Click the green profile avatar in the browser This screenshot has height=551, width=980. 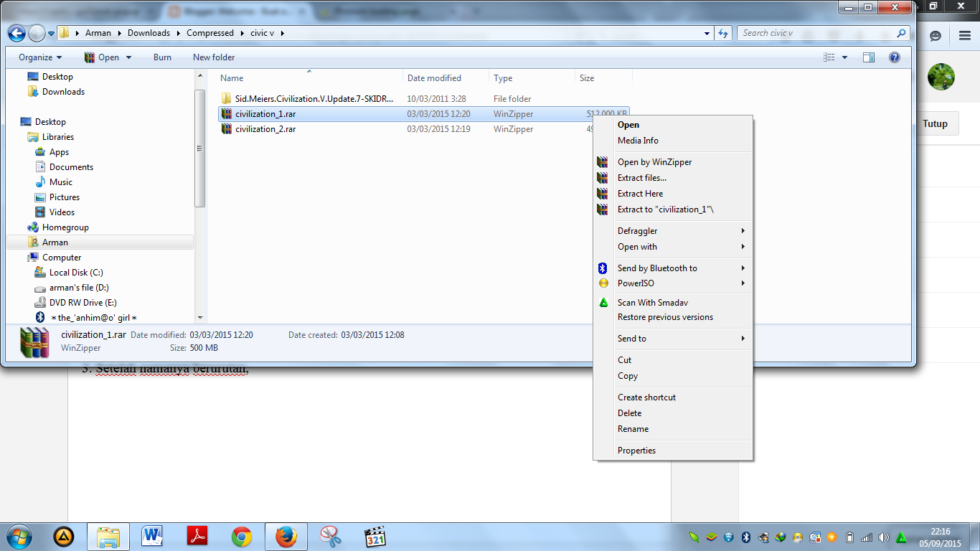[941, 77]
